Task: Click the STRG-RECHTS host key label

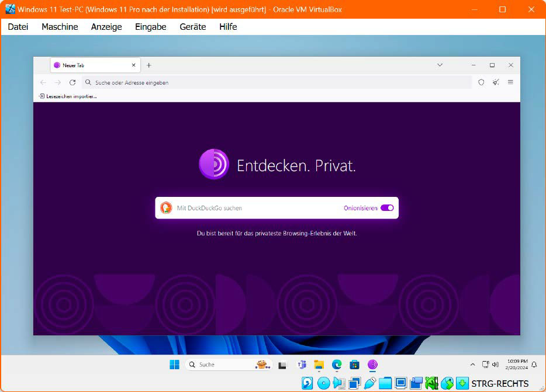Action: tap(500, 383)
